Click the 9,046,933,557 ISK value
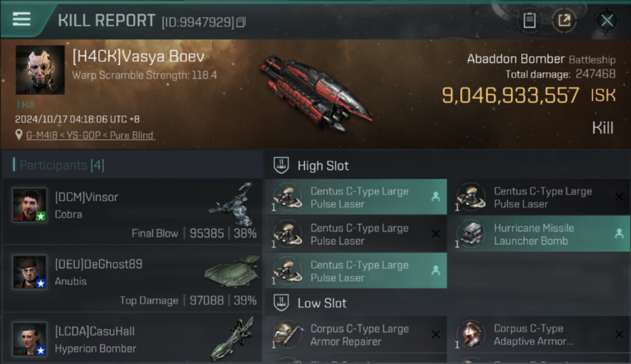631x364 pixels. coord(529,95)
